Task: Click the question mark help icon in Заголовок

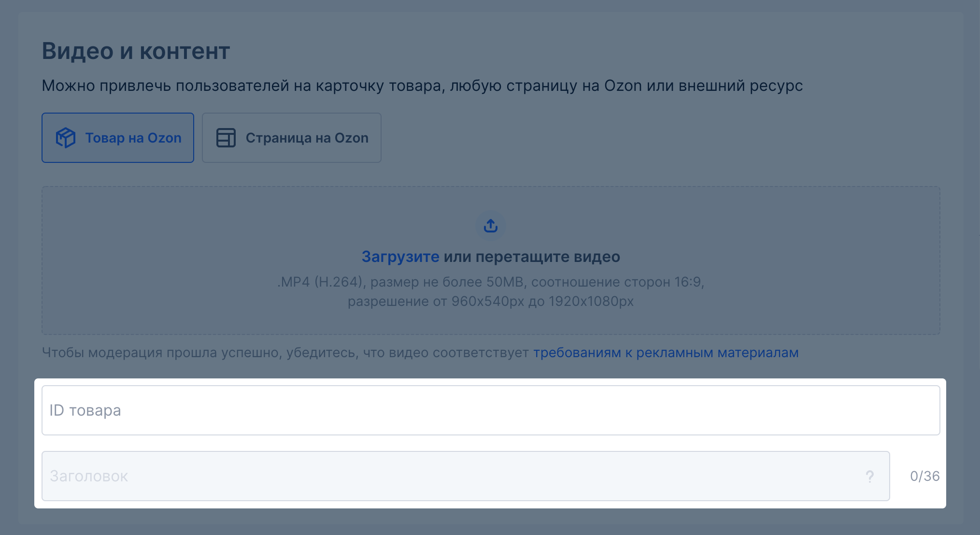Action: (870, 477)
